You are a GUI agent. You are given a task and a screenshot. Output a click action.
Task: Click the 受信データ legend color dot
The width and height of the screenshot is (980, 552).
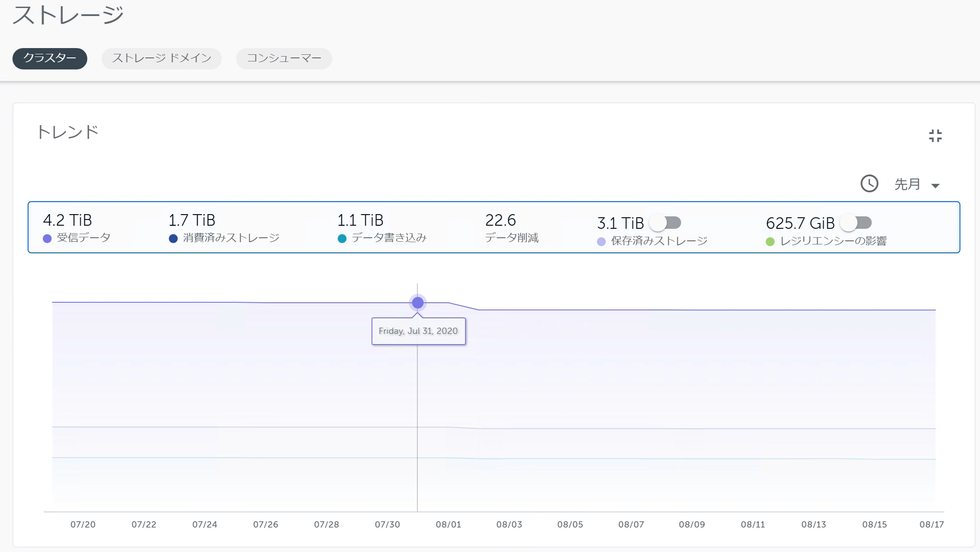click(x=47, y=239)
